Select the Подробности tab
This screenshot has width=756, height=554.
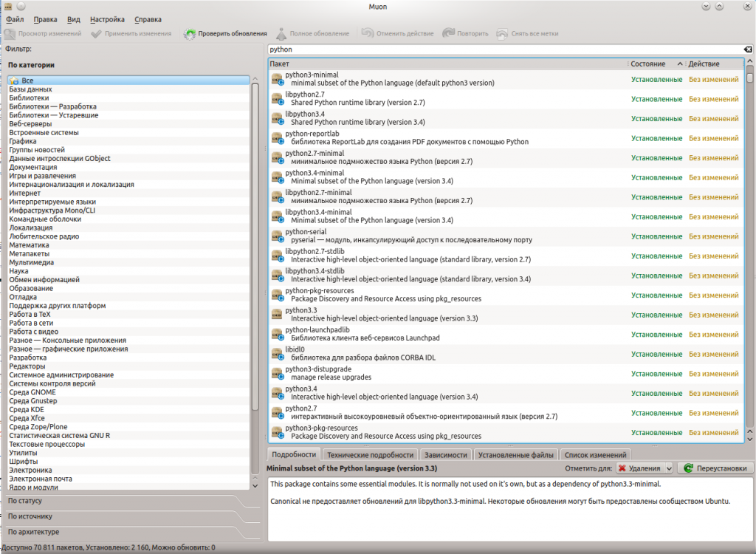[x=294, y=454]
